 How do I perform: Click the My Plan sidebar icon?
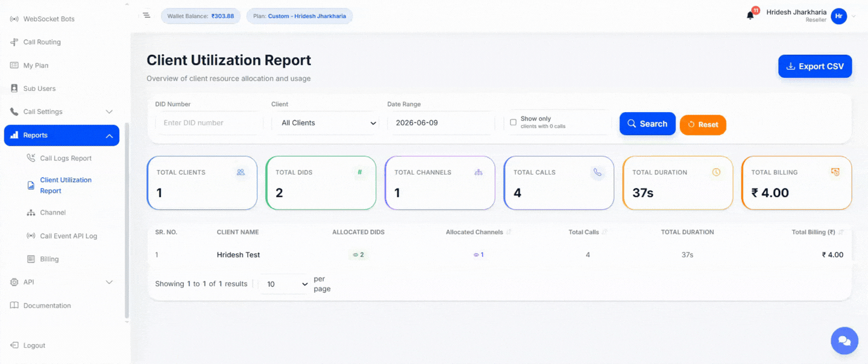[x=14, y=65]
